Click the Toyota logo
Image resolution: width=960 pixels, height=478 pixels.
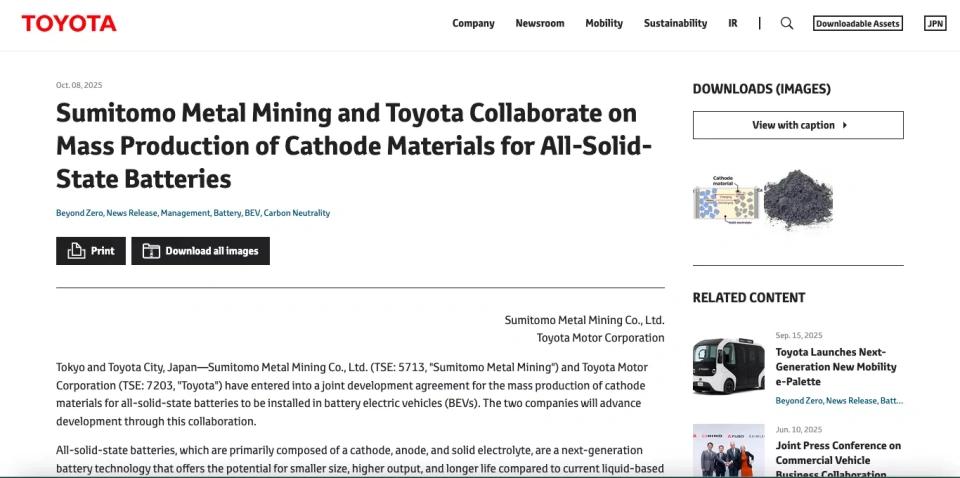coord(69,23)
